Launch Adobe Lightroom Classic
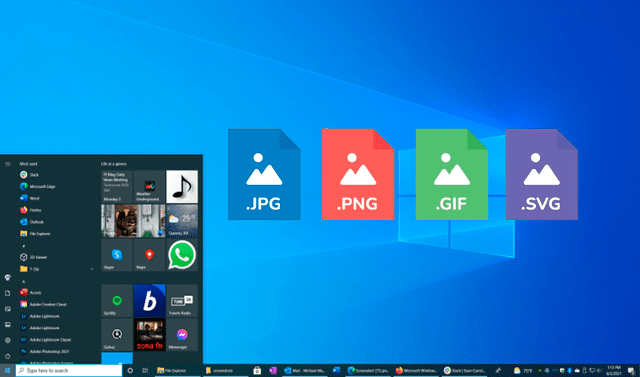The height and width of the screenshot is (377, 640). (46, 340)
